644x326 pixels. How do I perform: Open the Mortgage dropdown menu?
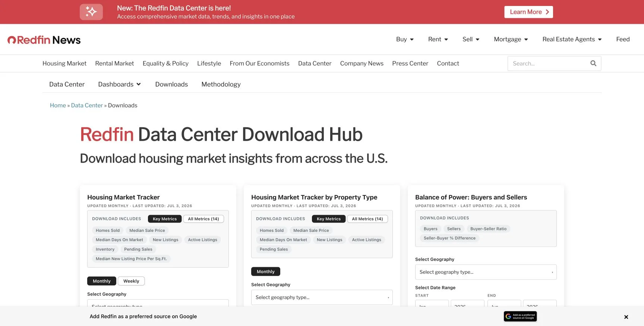511,39
